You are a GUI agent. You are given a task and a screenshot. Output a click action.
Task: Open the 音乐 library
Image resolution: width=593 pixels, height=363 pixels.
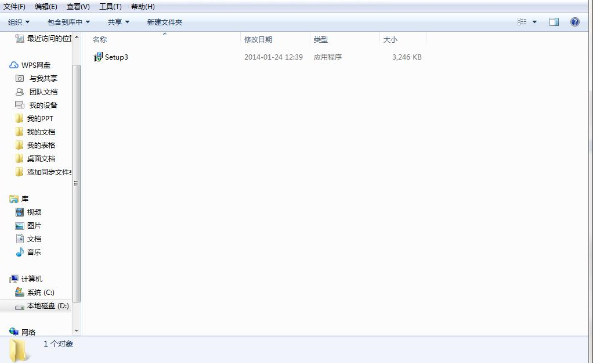point(28,252)
